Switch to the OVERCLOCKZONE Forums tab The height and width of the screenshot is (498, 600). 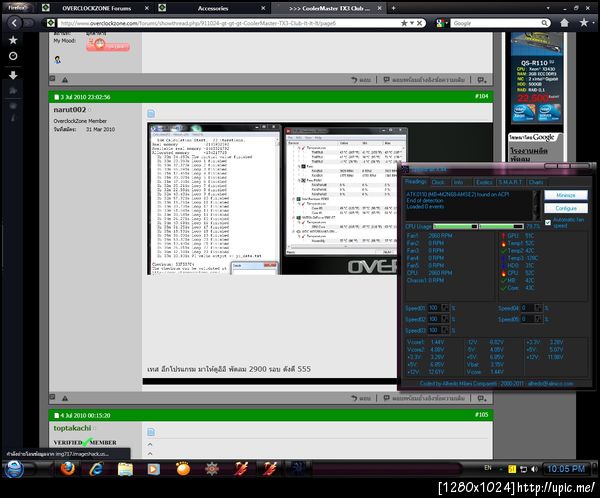tap(96, 8)
